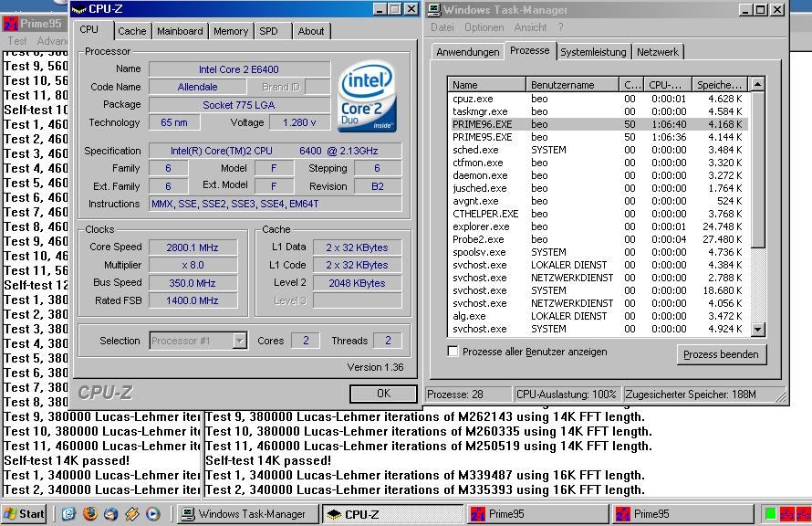The image size is (812, 526).
Task: Click the Prime95 window title bar icon
Action: [10, 24]
